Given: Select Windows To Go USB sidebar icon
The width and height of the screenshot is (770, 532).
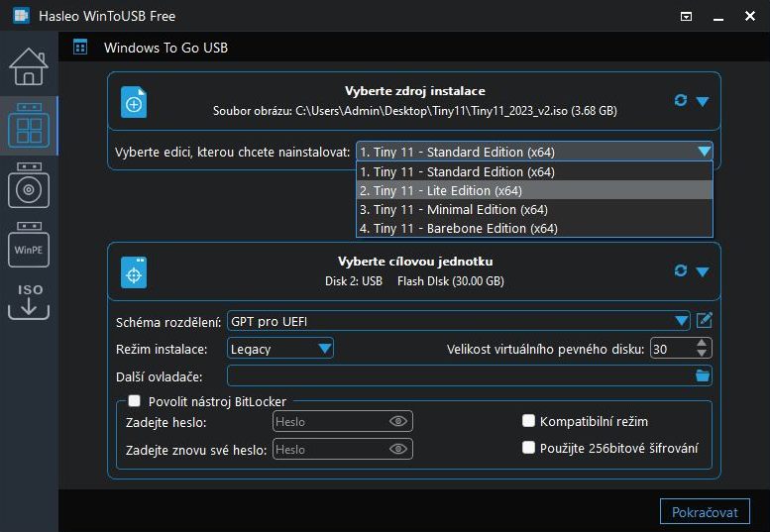Looking at the screenshot, I should pos(29,126).
